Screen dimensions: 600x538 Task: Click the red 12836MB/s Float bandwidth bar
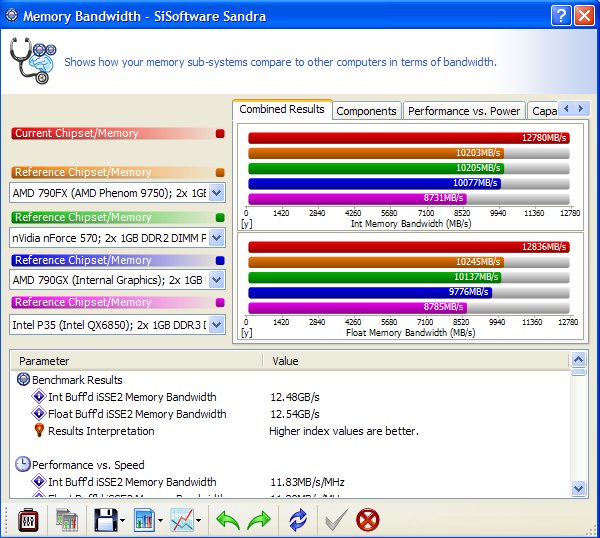point(409,247)
